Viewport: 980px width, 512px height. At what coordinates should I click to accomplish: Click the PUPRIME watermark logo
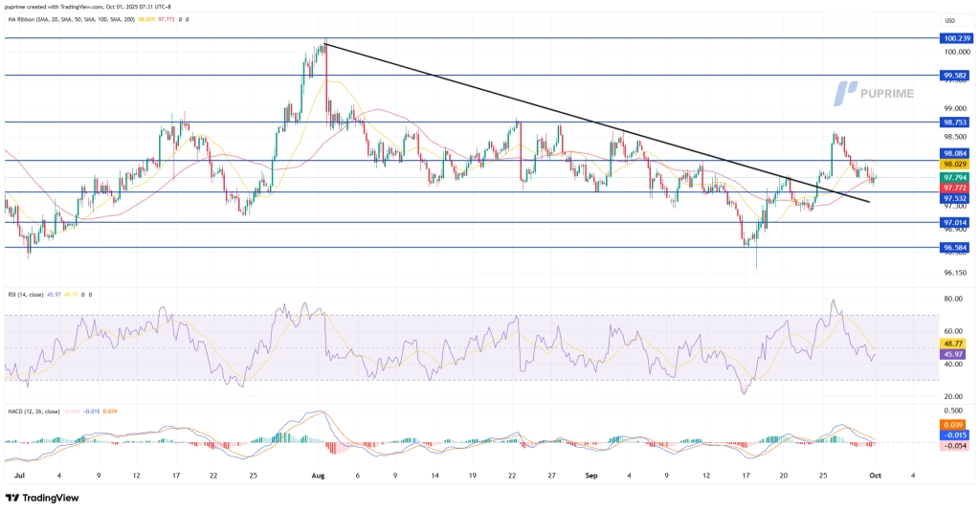875,93
